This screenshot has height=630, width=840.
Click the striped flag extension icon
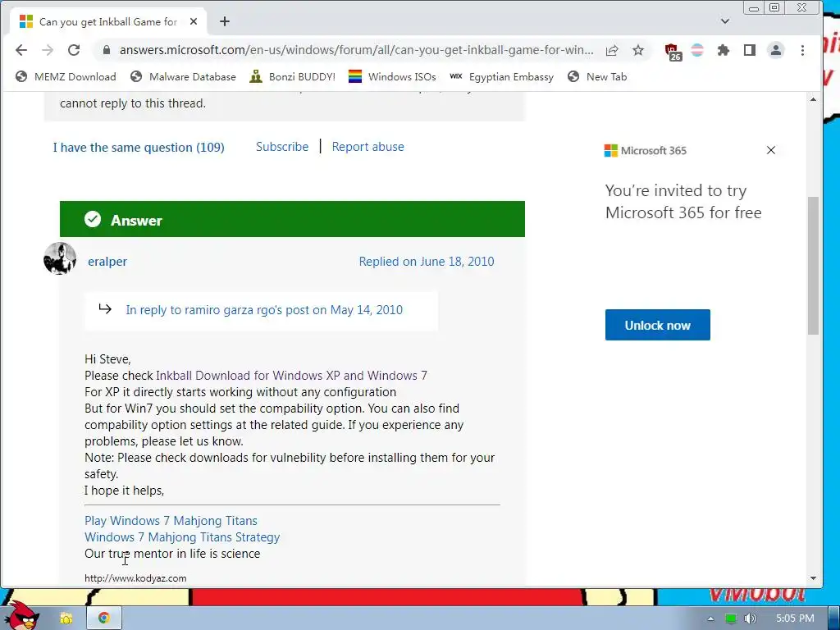point(697,50)
